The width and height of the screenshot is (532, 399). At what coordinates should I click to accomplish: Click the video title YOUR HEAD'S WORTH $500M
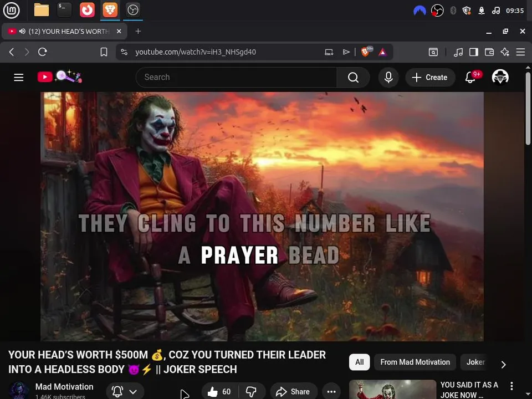(x=167, y=362)
